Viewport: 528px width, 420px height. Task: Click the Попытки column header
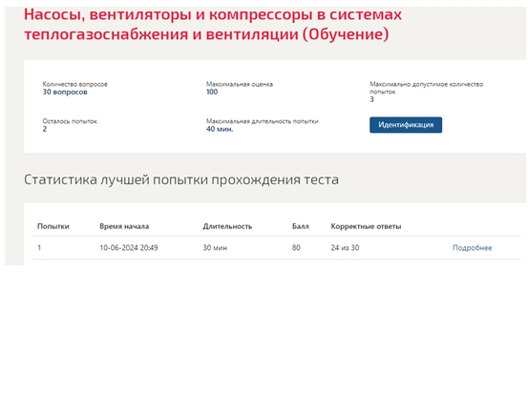coord(53,226)
